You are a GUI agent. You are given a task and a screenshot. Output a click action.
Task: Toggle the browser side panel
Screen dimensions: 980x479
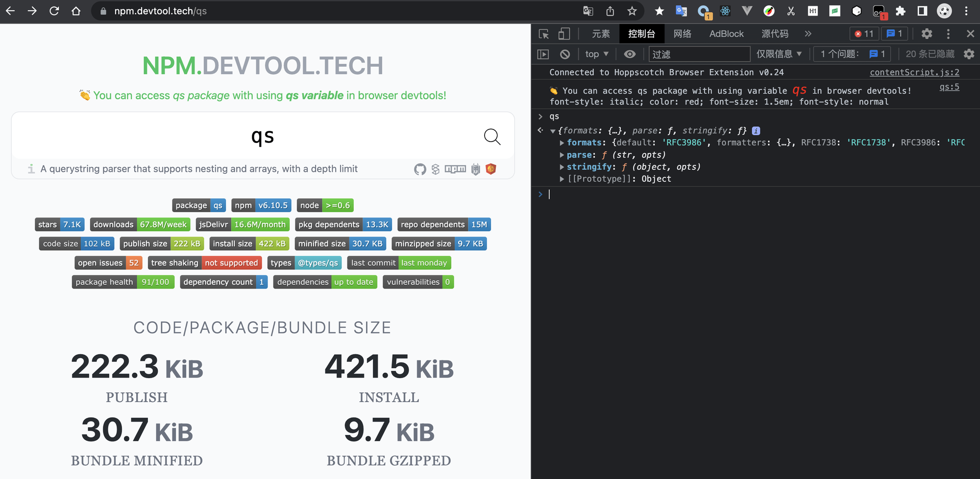tap(922, 11)
